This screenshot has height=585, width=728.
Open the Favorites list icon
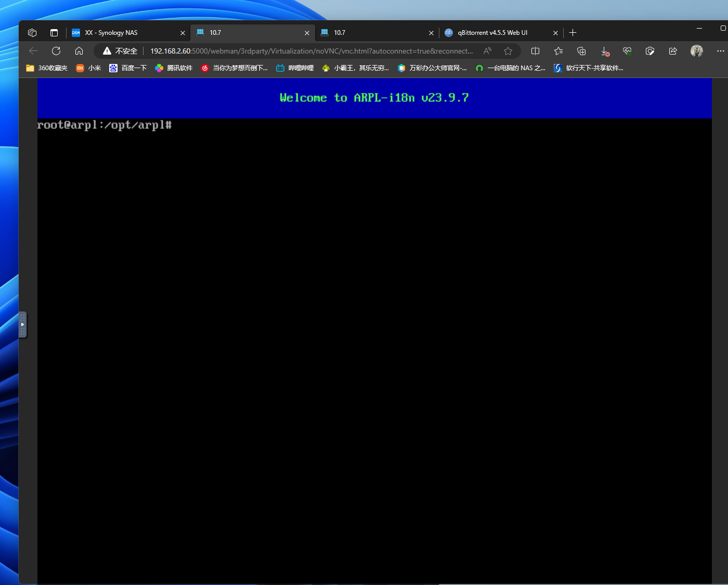point(558,51)
